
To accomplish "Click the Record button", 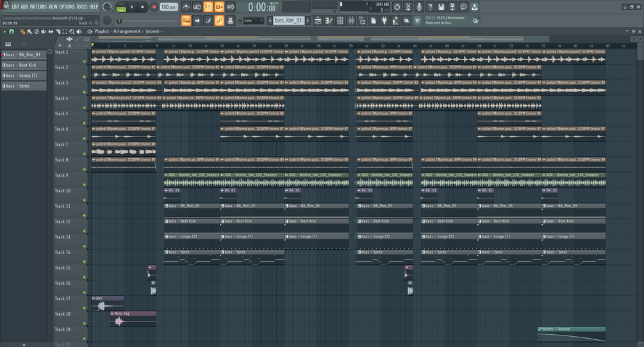I will tap(154, 7).
